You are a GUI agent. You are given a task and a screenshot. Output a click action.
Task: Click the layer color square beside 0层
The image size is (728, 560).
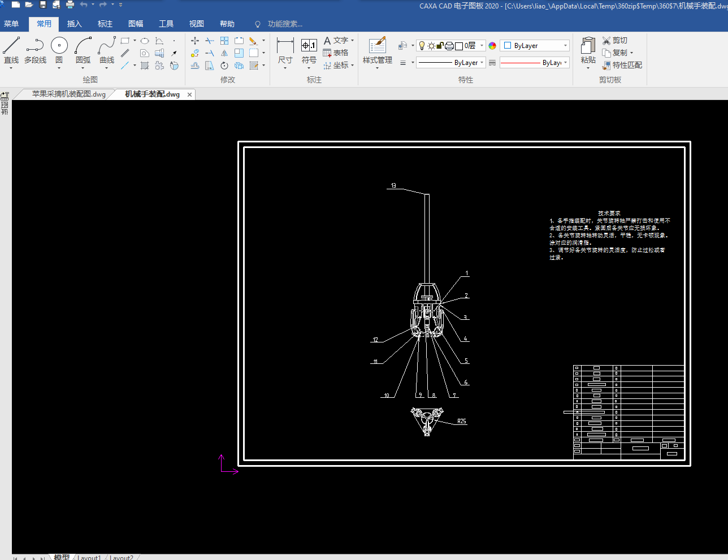(x=459, y=46)
